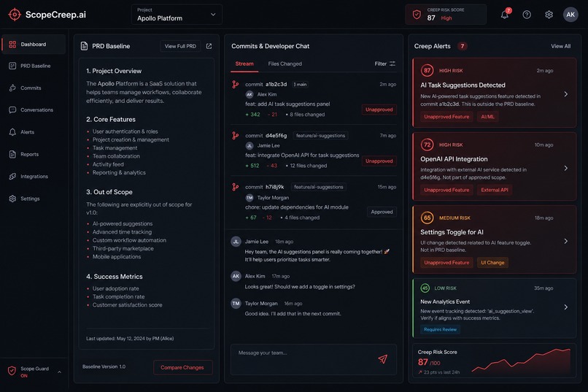
Task: Expand Settings Toggle for AI alert chevron
Action: click(x=566, y=241)
